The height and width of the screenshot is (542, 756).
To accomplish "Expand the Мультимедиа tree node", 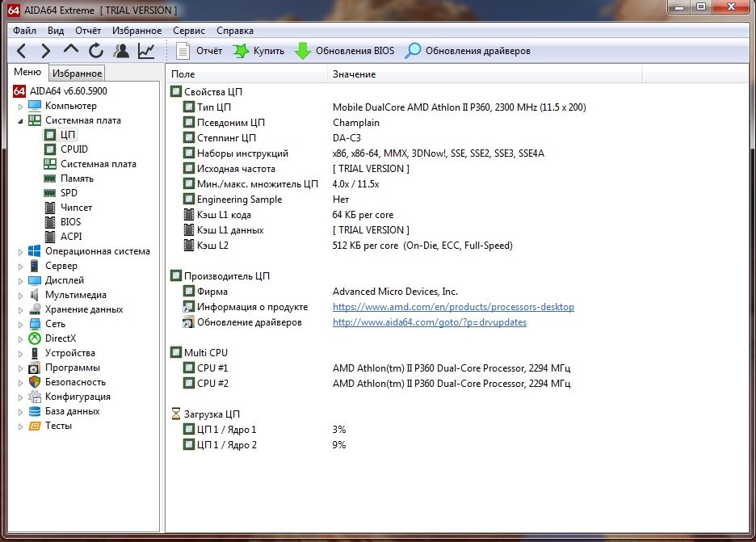I will [x=20, y=295].
